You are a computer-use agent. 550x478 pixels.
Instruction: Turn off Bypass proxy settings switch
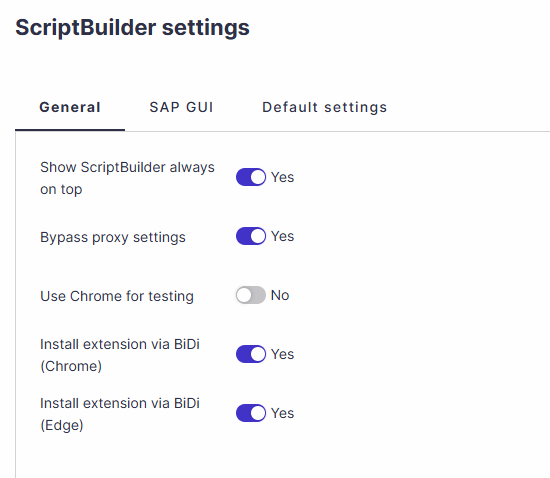pos(251,236)
